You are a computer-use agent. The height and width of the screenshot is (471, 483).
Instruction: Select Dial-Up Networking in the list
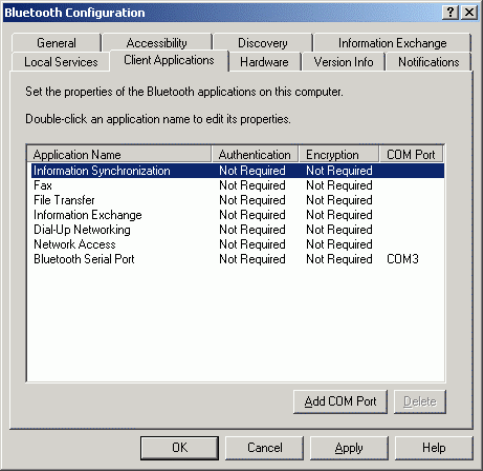point(237,229)
